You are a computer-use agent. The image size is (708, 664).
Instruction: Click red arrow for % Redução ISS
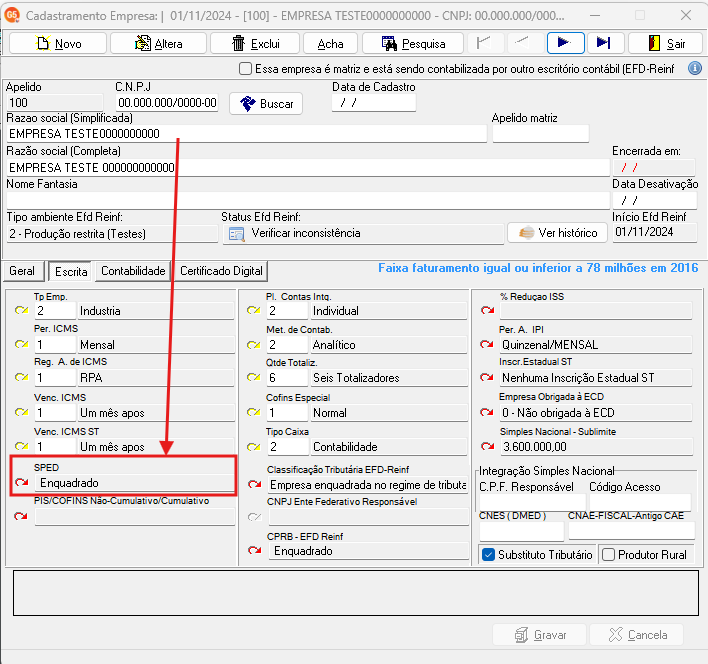[x=487, y=310]
